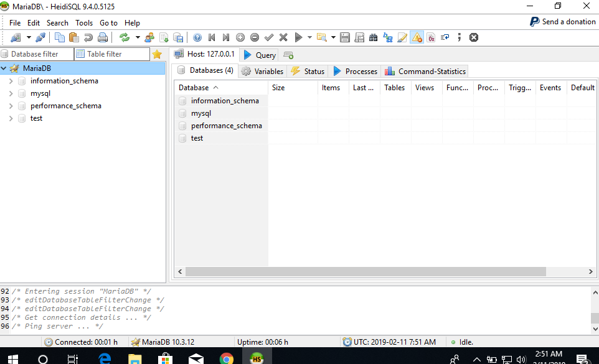Image resolution: width=599 pixels, height=364 pixels.
Task: Sort by the Tables column header
Action: tap(395, 88)
